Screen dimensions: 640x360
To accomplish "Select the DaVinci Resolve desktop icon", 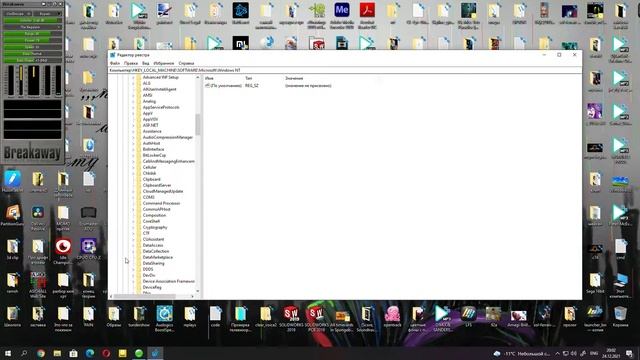I will pyautogui.click(x=38, y=218).
